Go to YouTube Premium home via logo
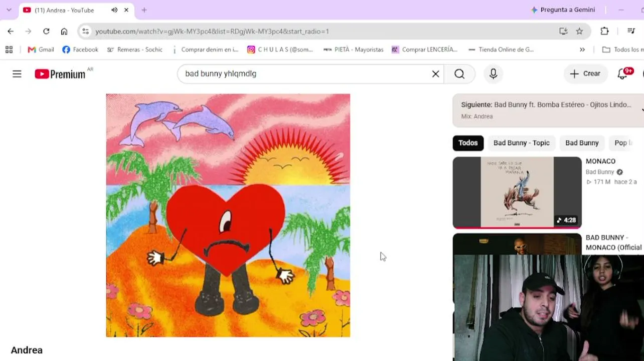The image size is (644, 361). point(60,74)
